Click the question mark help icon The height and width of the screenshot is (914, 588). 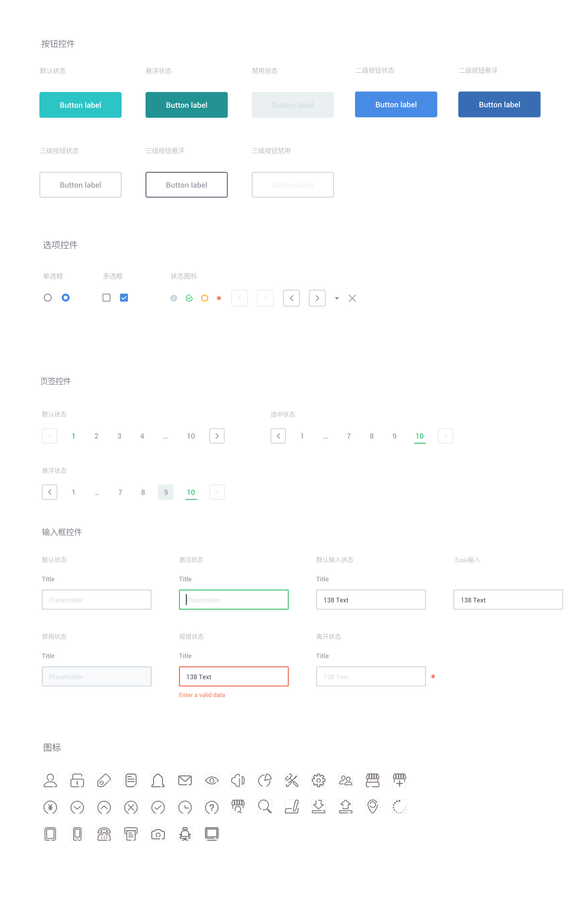click(212, 807)
